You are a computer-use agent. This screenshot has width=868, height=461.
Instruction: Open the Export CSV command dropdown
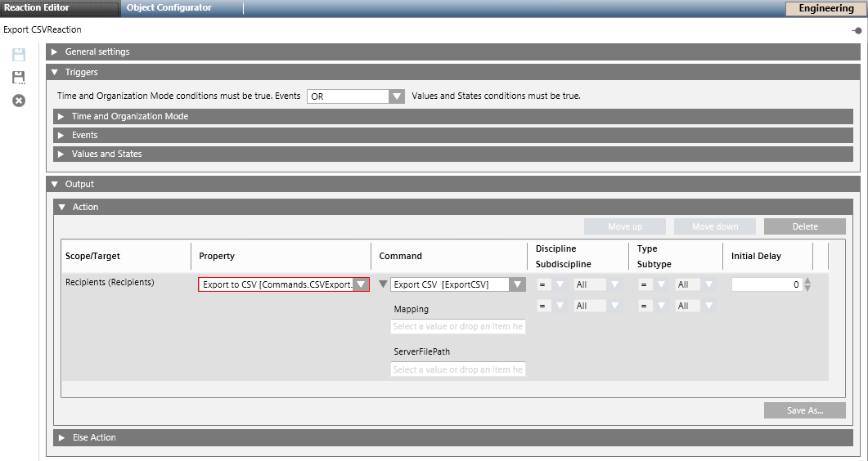(516, 284)
